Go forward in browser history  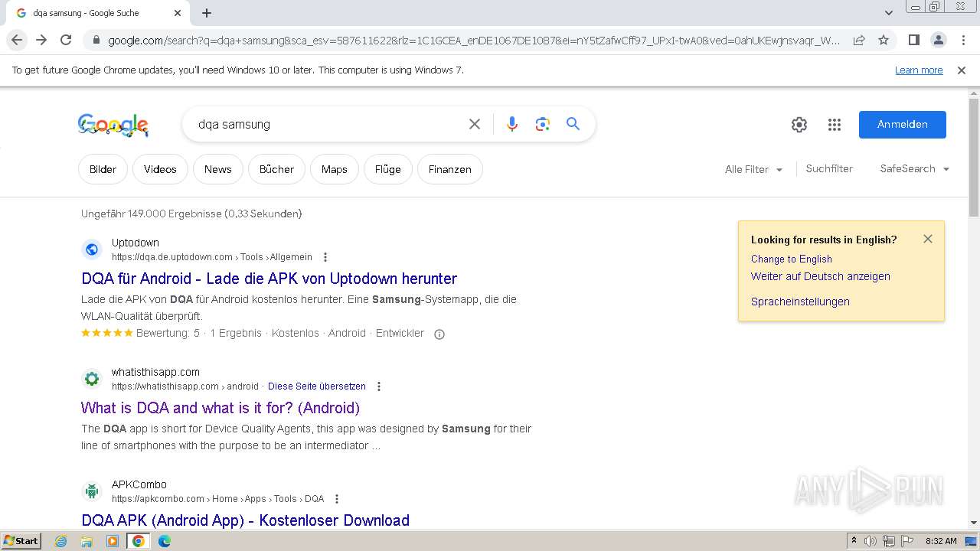41,40
